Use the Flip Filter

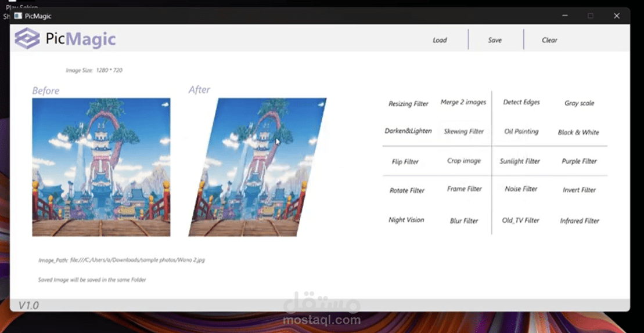pyautogui.click(x=405, y=162)
